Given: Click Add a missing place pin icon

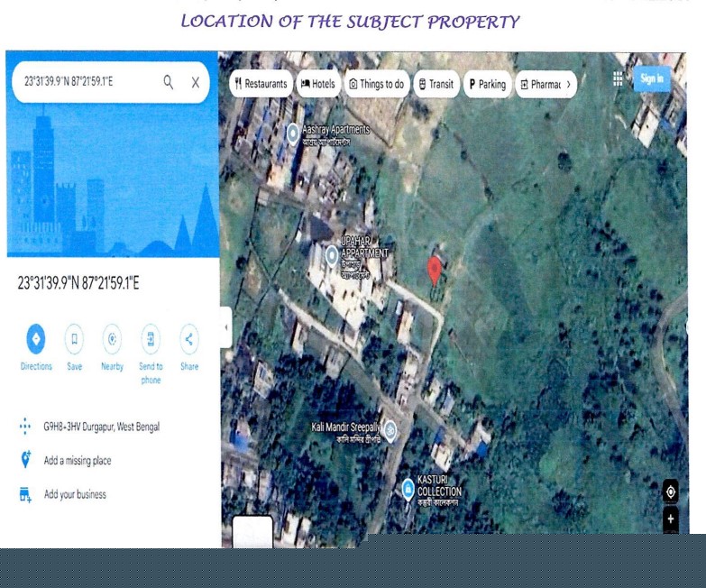Looking at the screenshot, I should coord(25,460).
